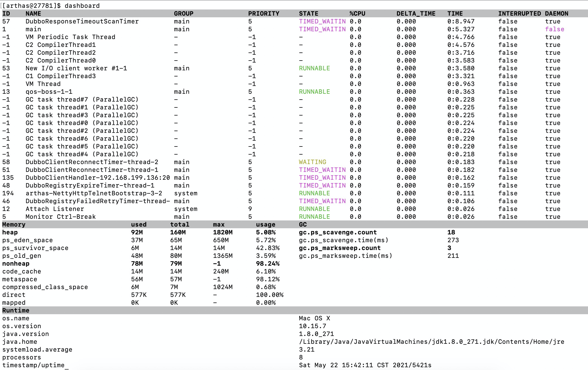Click the 'usage' column header in Memory
The height and width of the screenshot is (370, 588).
point(266,224)
